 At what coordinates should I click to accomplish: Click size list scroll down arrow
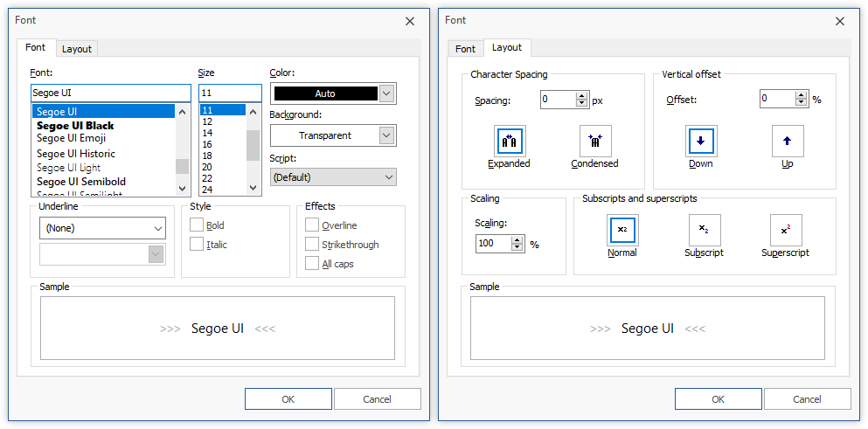[x=253, y=188]
